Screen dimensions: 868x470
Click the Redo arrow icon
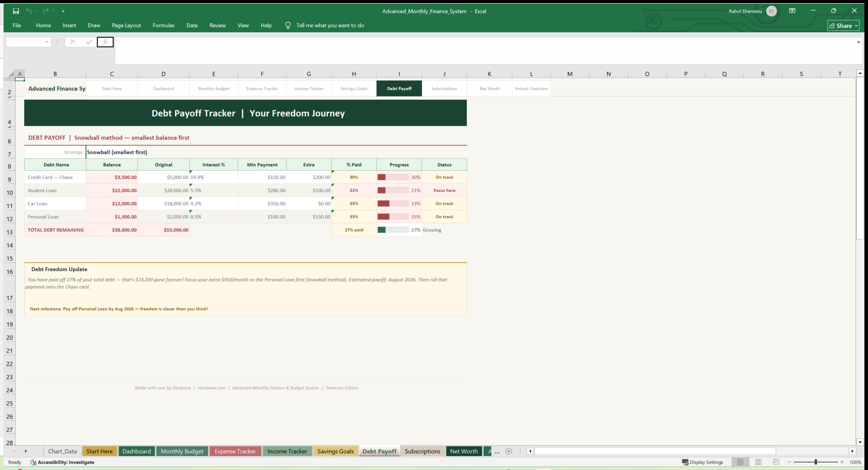[x=46, y=11]
